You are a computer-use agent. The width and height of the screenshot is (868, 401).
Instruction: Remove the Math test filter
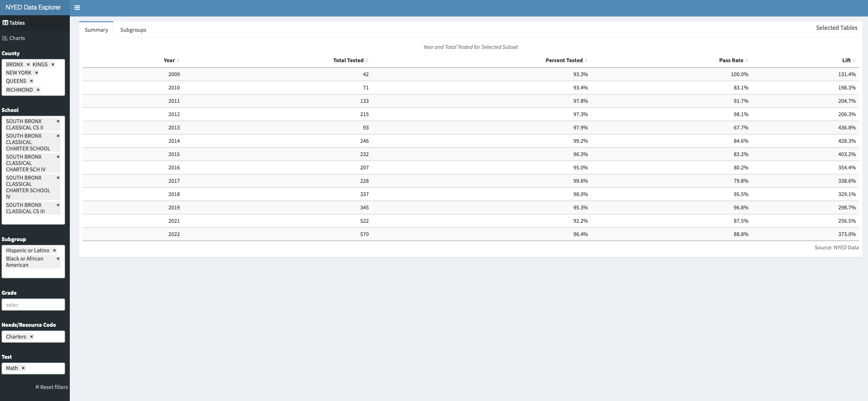click(x=23, y=368)
